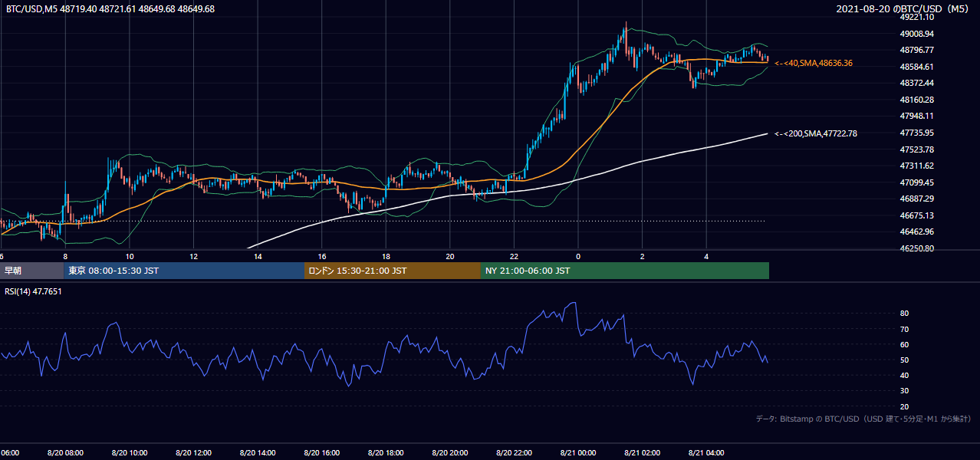
Task: Select the 200 SMA 47722.78 label
Action: (x=816, y=133)
